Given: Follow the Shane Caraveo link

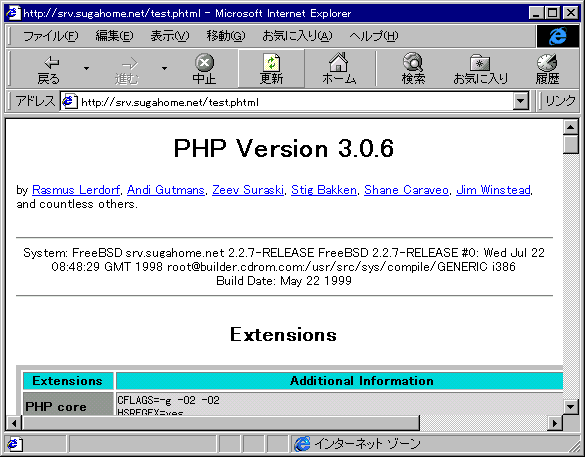Looking at the screenshot, I should coord(406,190).
